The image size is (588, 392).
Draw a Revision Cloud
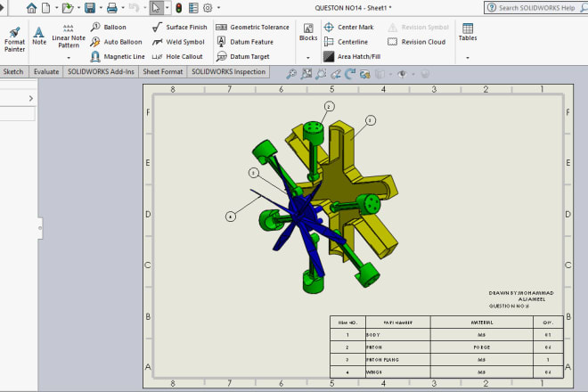(417, 42)
